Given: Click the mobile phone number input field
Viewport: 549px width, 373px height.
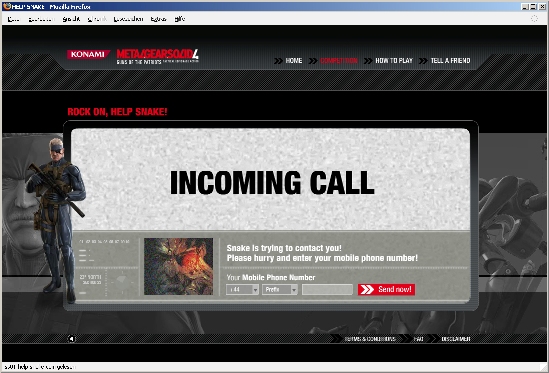Looking at the screenshot, I should 327,290.
